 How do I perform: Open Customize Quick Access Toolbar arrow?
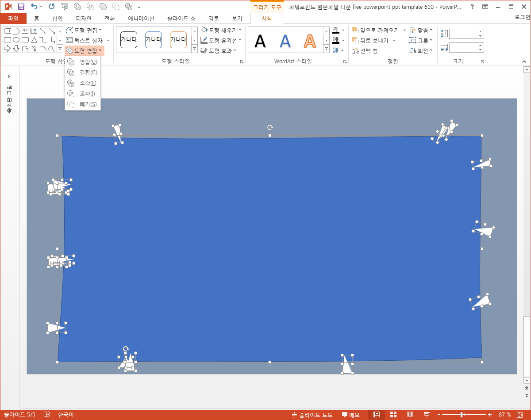pos(139,7)
